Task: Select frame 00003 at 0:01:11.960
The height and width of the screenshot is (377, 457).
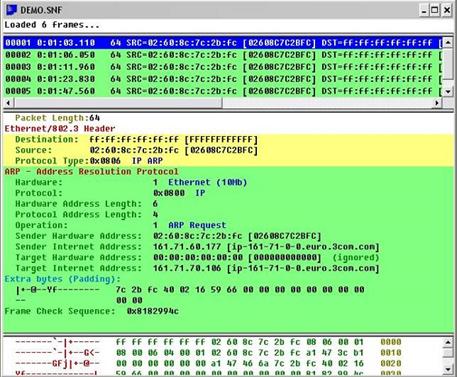Action: click(x=223, y=67)
